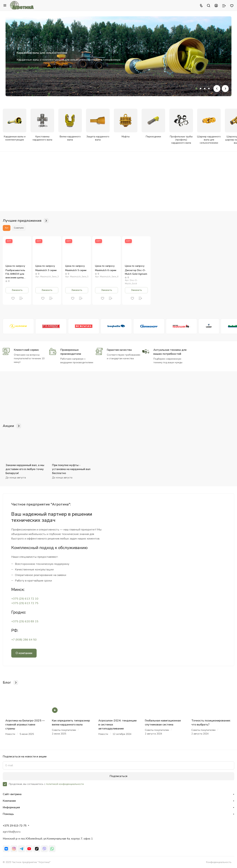
Task: Select the Хит tab
Action: pos(6,228)
